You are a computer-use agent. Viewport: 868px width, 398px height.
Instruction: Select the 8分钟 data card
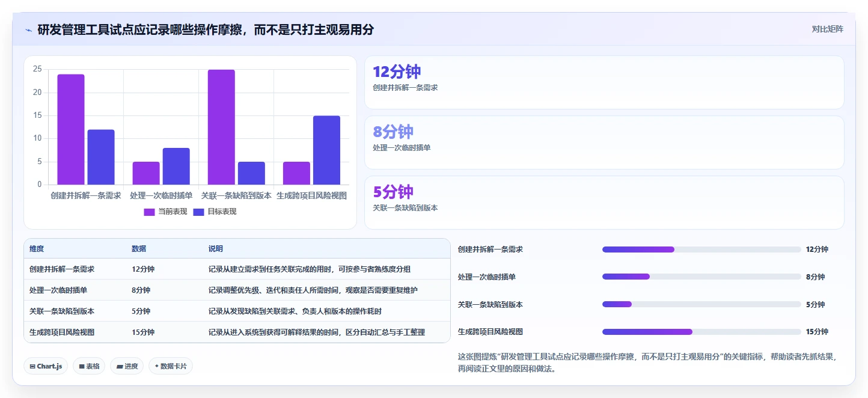coord(604,142)
